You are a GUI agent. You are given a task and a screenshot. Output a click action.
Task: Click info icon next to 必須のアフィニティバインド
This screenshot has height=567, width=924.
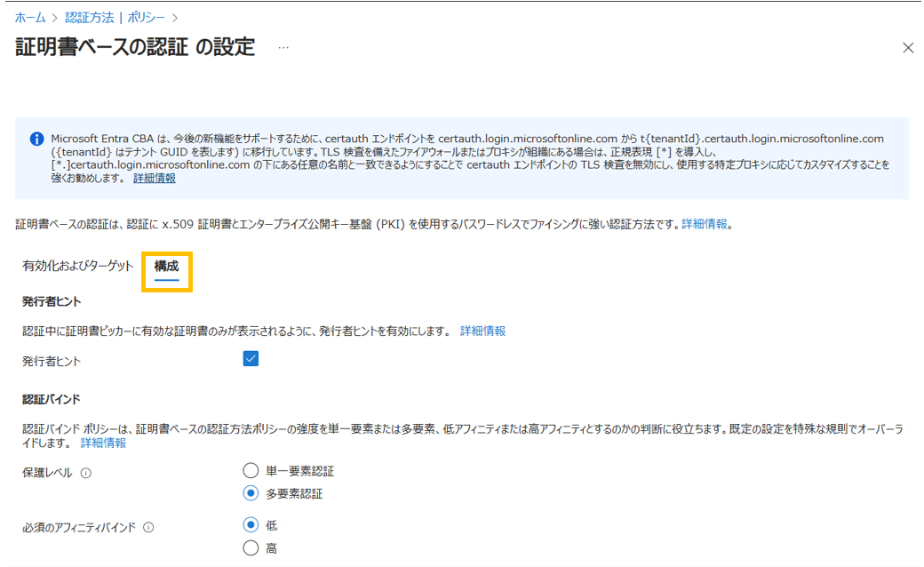(x=148, y=528)
